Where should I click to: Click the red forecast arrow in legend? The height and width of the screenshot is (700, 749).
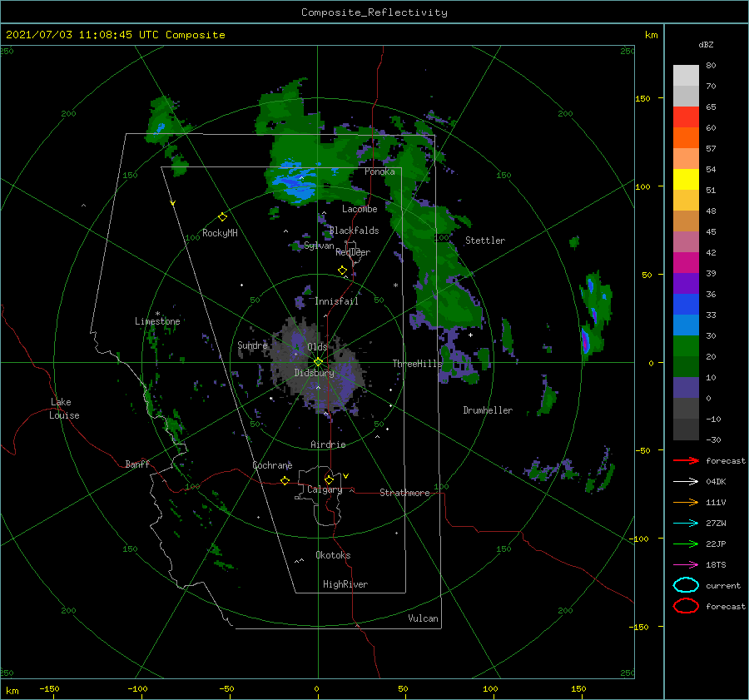[686, 460]
